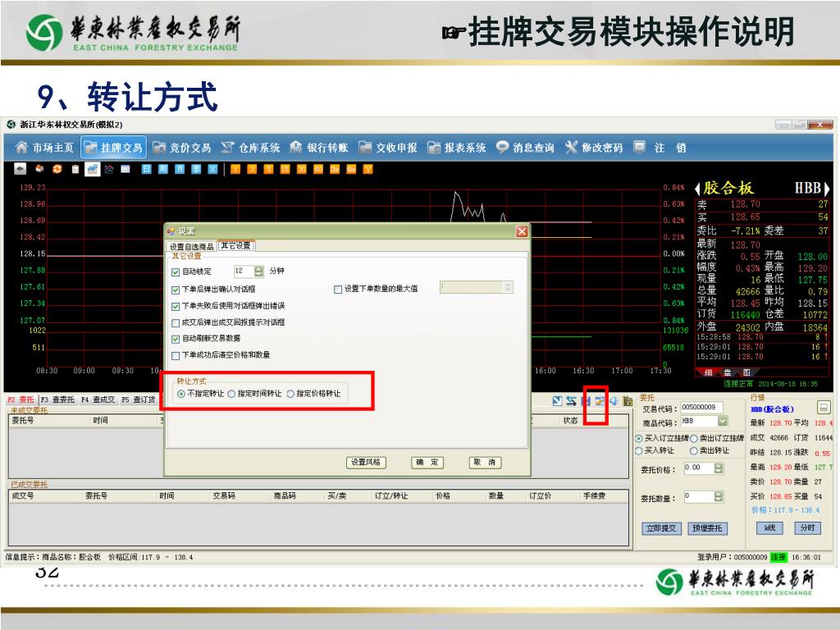Open the 竞价交易 menu
840x630 pixels.
pos(182,148)
